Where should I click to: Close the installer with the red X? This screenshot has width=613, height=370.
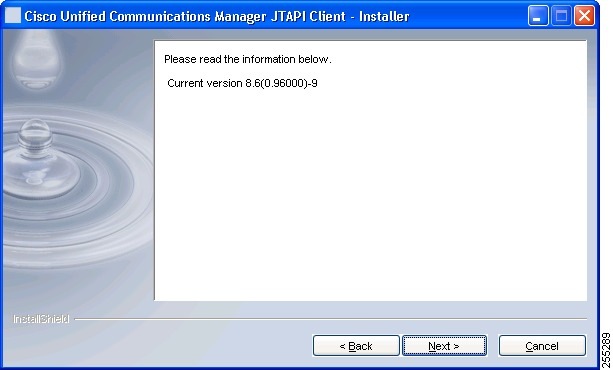[x=584, y=16]
